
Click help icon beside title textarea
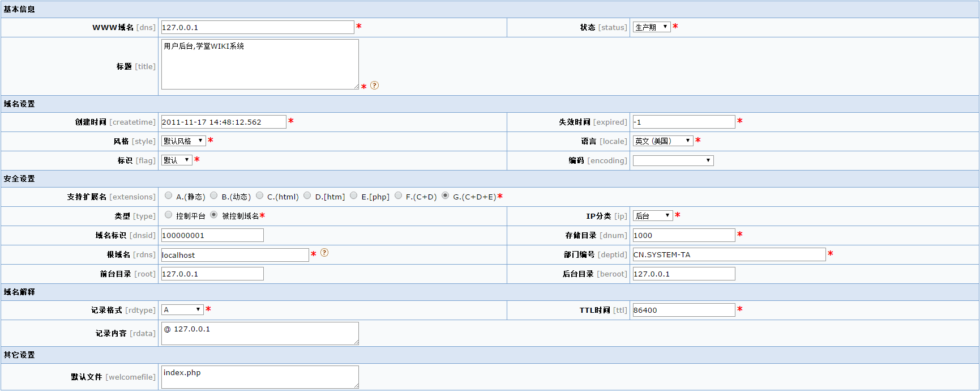(x=374, y=86)
